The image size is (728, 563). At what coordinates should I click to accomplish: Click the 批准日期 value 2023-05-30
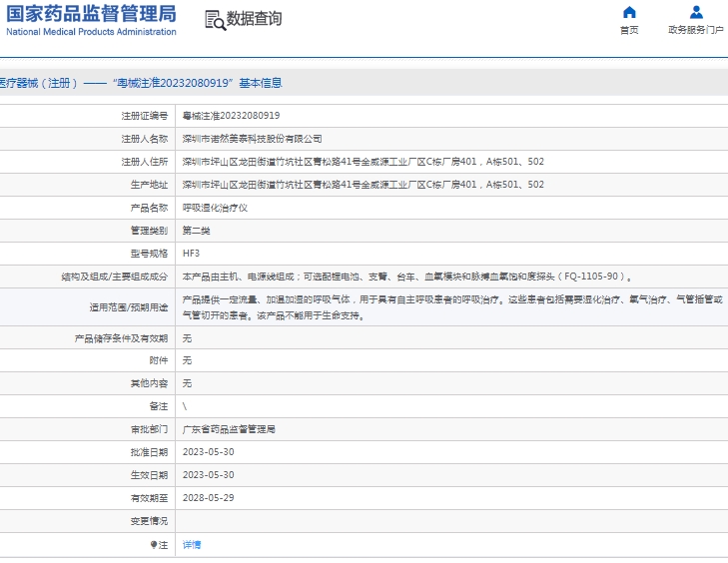208,452
